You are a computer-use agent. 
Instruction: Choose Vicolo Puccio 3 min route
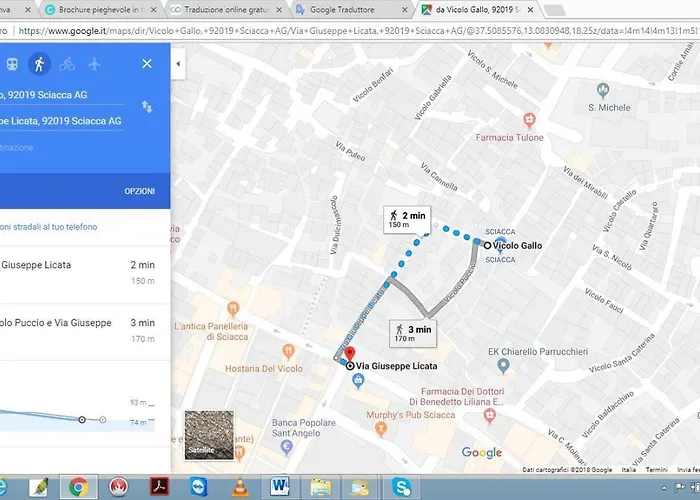(x=85, y=332)
